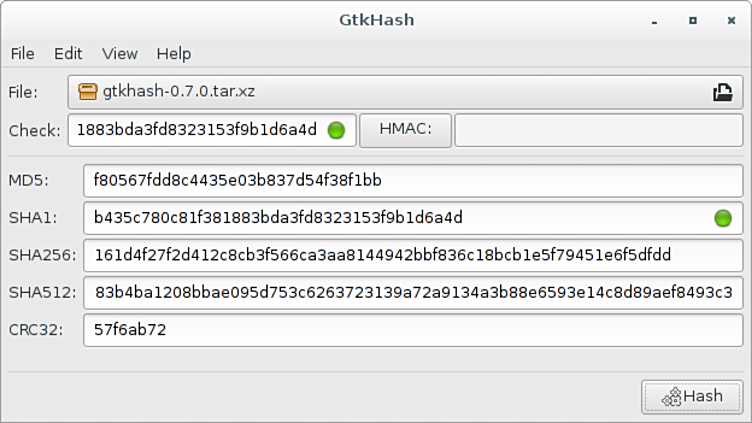Open the File menu

pos(22,54)
